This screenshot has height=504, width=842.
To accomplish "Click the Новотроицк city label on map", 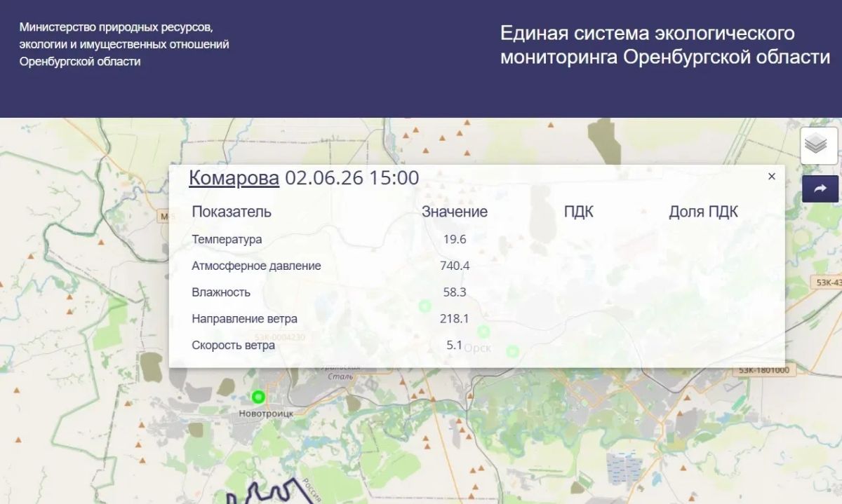I will point(266,414).
